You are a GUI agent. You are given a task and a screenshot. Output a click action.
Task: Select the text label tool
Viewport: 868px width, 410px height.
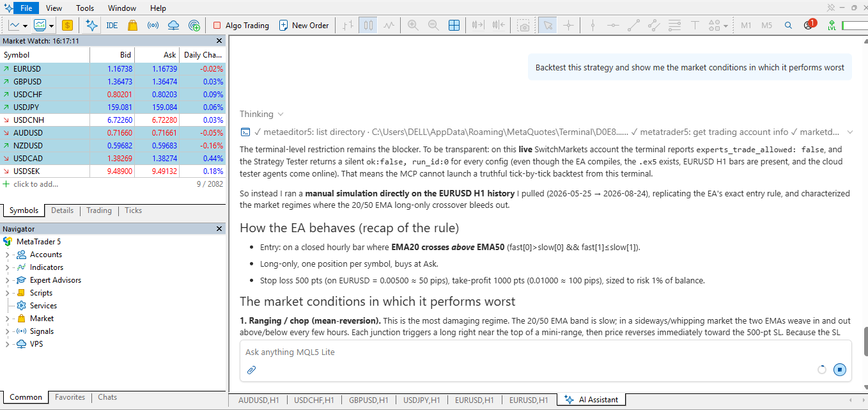[695, 26]
